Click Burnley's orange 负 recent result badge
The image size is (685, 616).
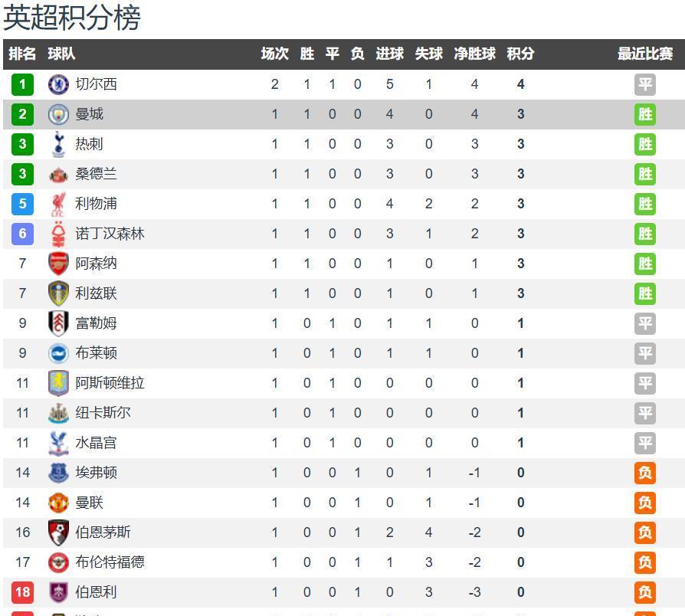(x=645, y=592)
